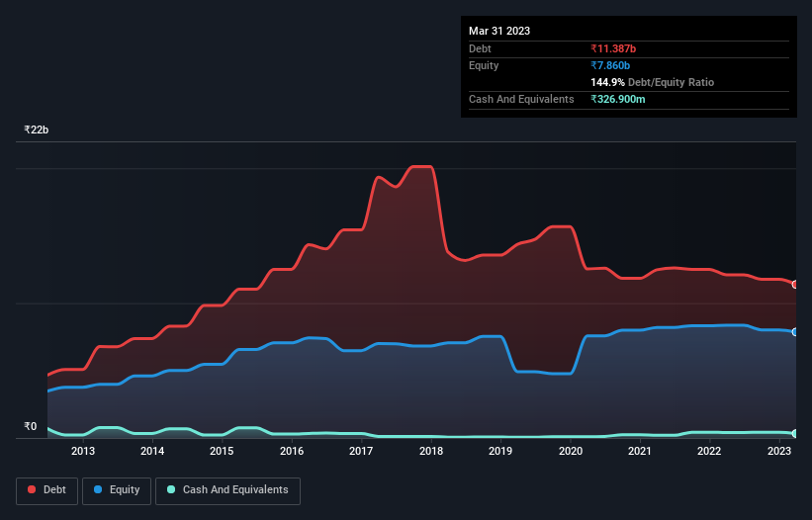Click the 2015 x-axis label
The height and width of the screenshot is (520, 812).
tap(222, 451)
